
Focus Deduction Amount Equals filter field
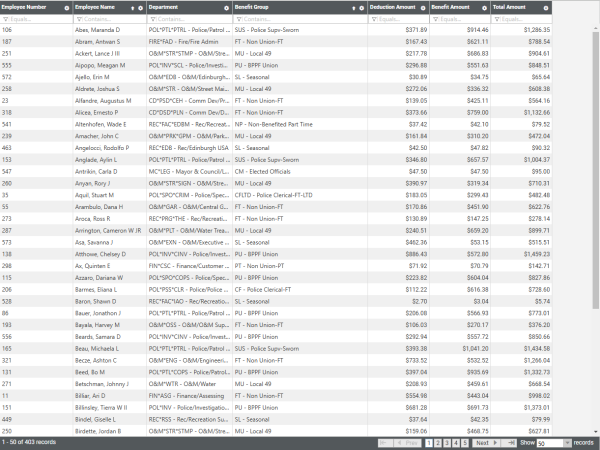(403, 19)
